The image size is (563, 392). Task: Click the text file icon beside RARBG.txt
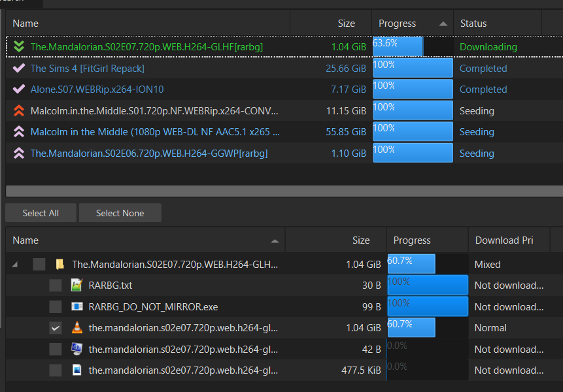tap(77, 285)
